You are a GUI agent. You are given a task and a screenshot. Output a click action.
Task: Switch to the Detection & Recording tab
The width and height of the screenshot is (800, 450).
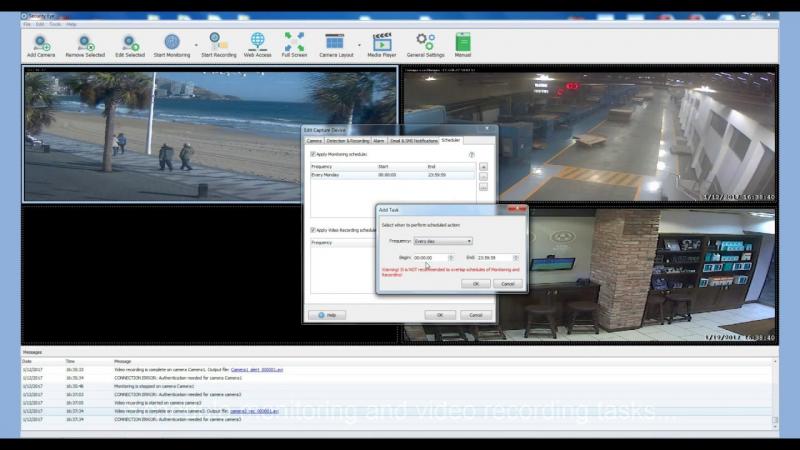(x=347, y=141)
